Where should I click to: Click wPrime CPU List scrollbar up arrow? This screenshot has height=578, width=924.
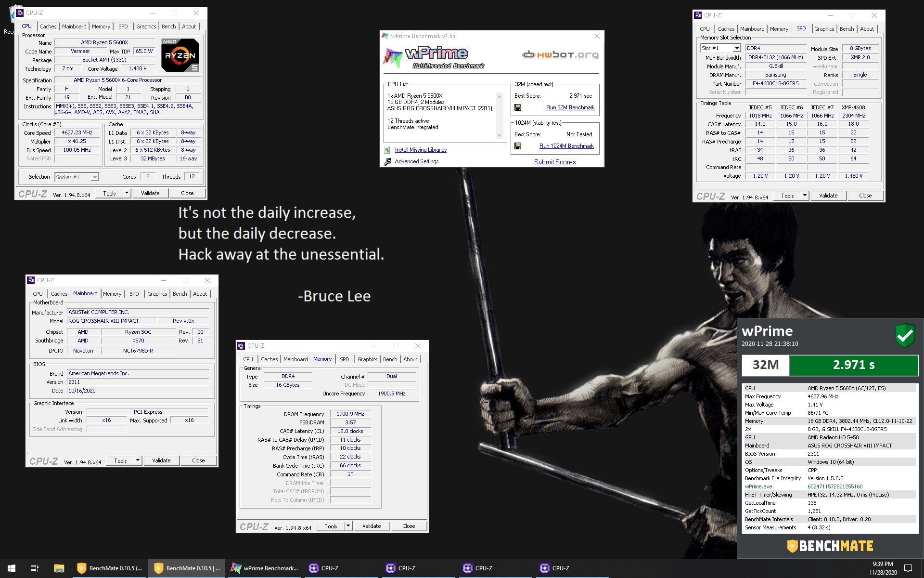[x=499, y=96]
